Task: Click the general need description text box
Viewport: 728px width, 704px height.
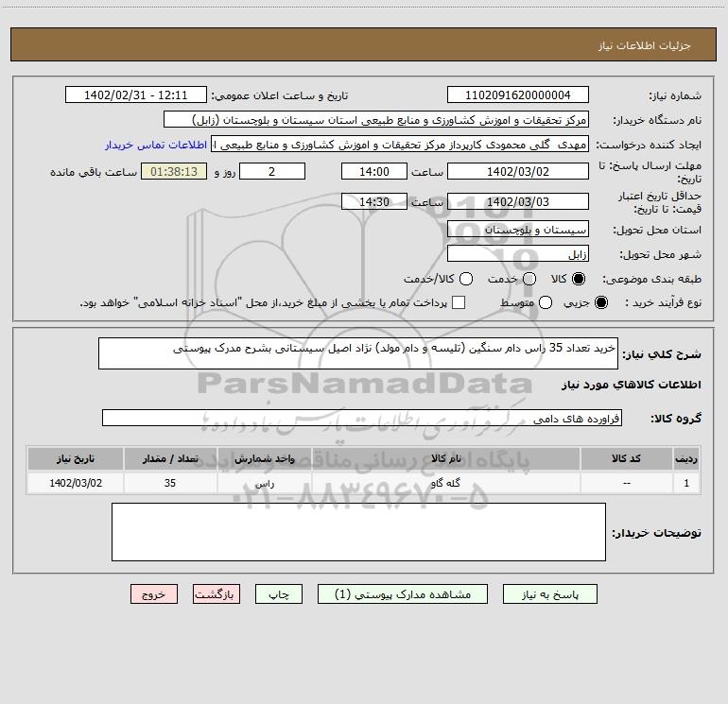Action: click(x=358, y=353)
